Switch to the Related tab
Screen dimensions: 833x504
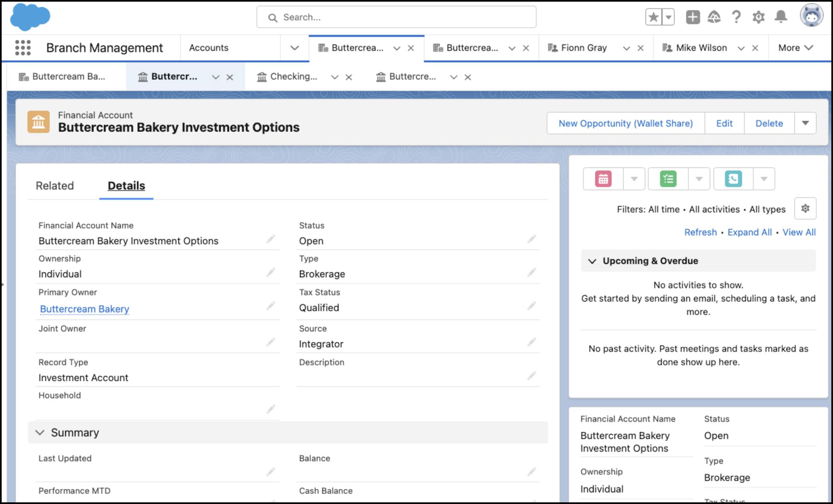[x=55, y=186]
